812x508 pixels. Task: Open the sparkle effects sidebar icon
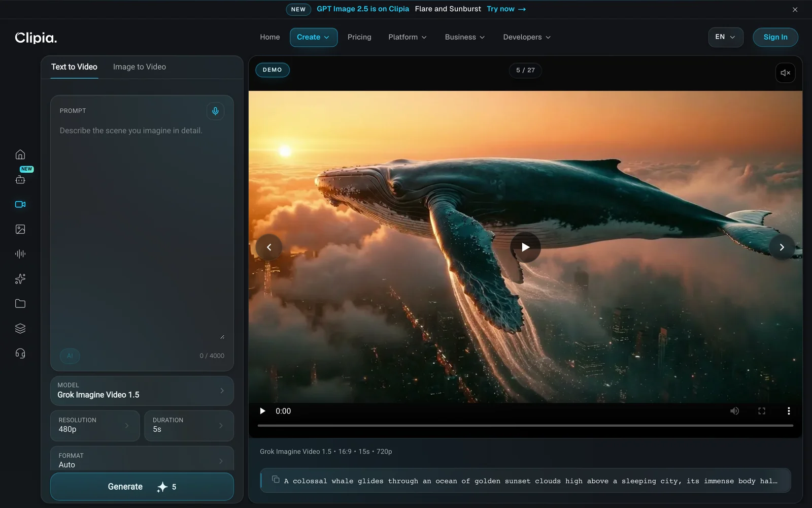tap(20, 279)
